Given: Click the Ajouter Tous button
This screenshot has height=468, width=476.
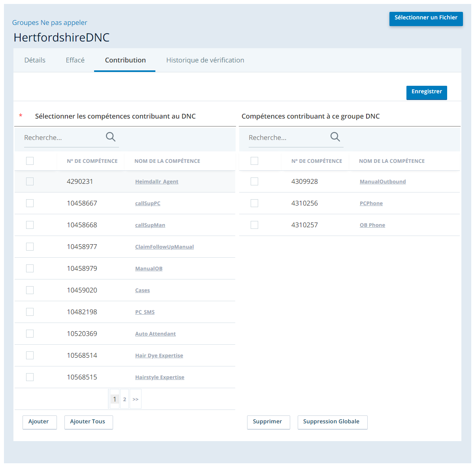Looking at the screenshot, I should [x=88, y=422].
